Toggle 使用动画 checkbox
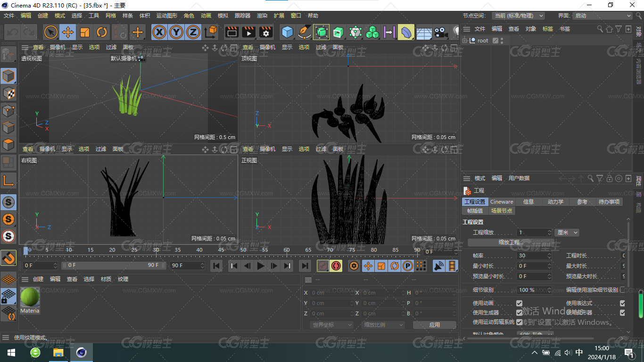Viewport: 644px width, 362px height. (x=519, y=304)
